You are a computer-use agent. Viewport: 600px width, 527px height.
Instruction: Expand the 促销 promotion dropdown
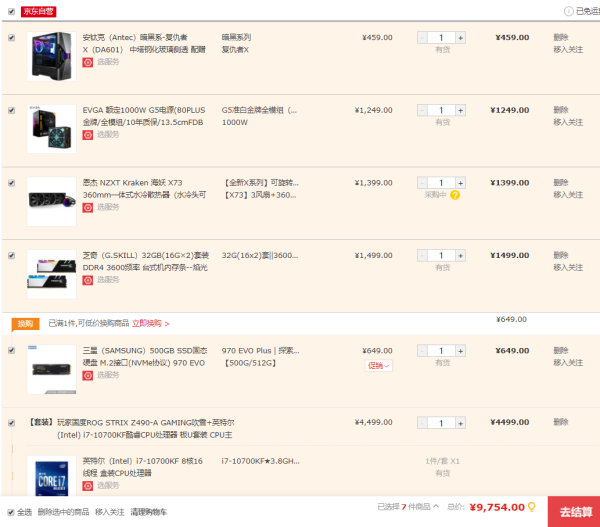click(378, 366)
